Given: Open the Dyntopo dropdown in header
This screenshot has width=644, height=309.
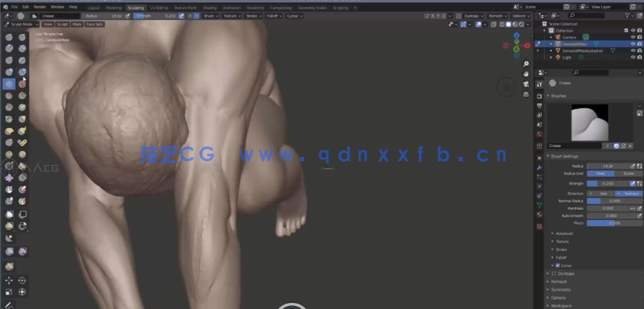Looking at the screenshot, I should click(x=472, y=16).
